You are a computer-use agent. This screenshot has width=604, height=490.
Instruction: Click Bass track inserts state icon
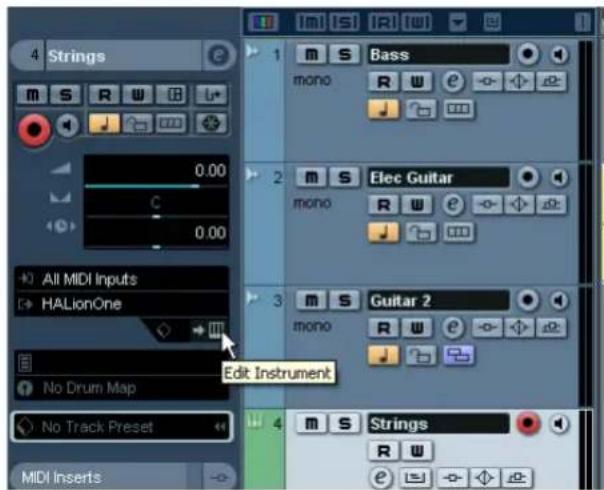tap(487, 81)
